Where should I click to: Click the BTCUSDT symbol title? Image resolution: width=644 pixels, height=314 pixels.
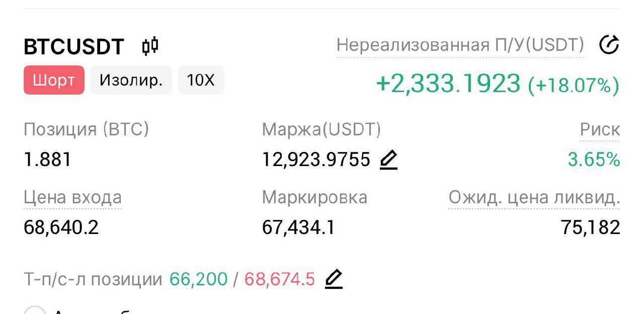[x=74, y=47]
